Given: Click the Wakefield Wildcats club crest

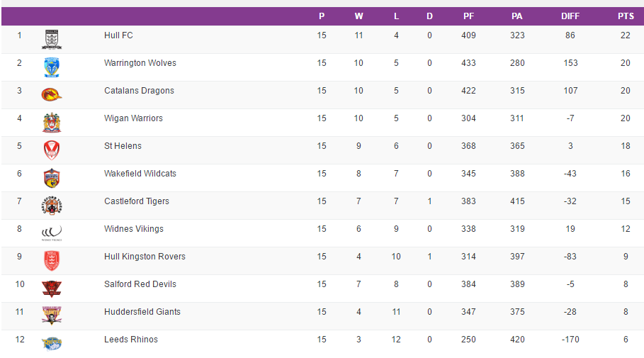Looking at the screenshot, I should (52, 177).
